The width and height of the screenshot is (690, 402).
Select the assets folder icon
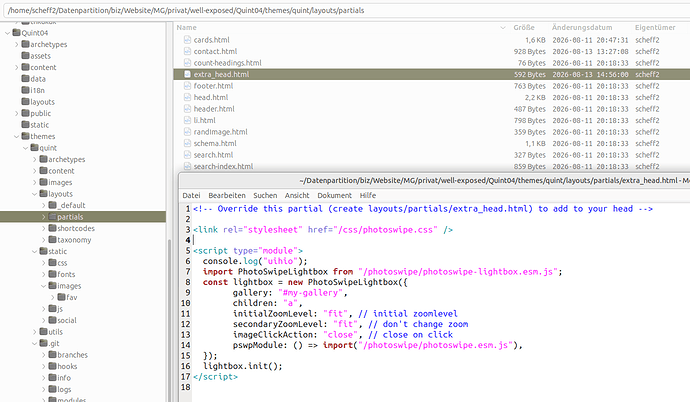[26, 56]
